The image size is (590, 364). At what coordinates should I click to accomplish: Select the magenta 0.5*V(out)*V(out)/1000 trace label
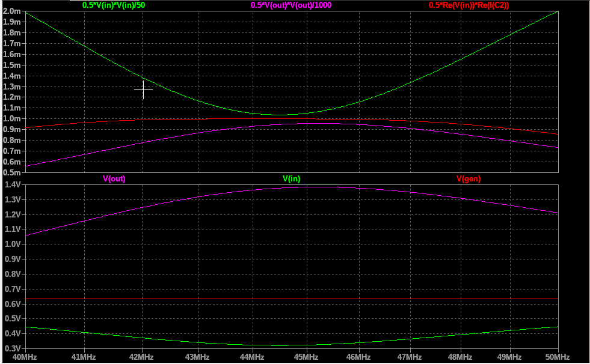tap(291, 5)
